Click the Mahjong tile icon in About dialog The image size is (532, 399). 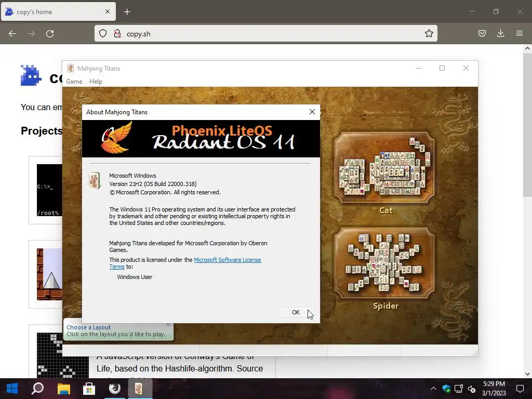[95, 180]
